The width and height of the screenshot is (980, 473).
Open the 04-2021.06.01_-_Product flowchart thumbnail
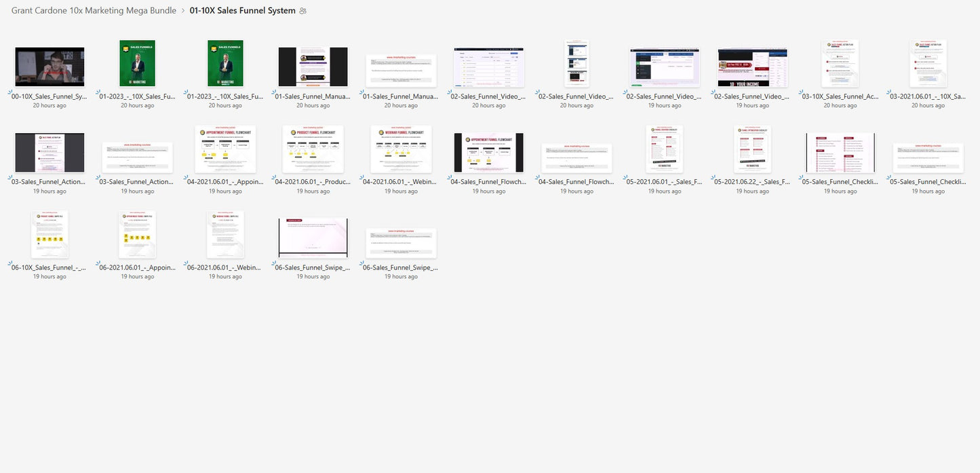click(313, 149)
